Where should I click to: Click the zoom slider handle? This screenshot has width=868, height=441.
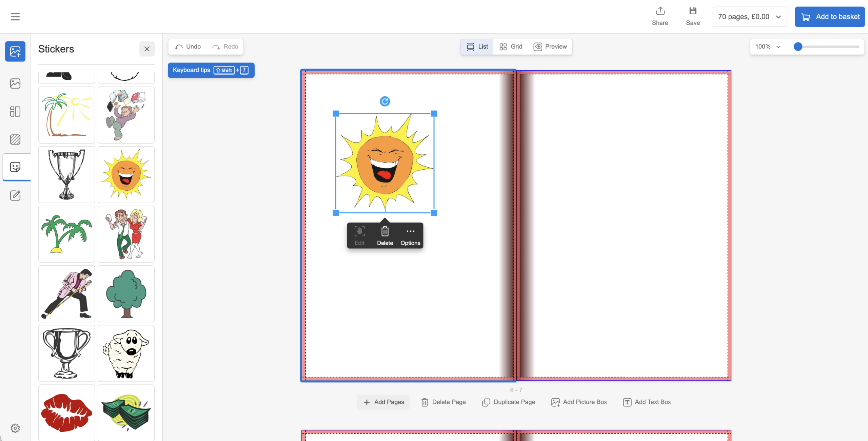pos(798,47)
